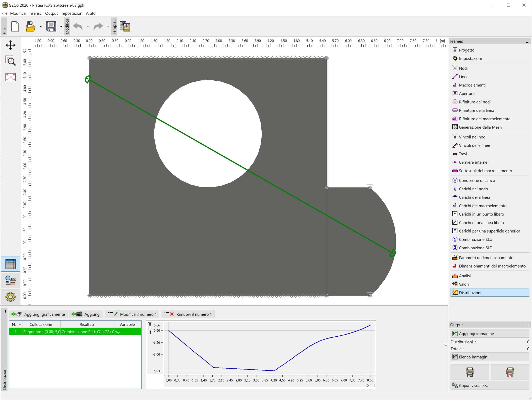Expand the open file dropdown arrow
The height and width of the screenshot is (400, 532).
pos(40,26)
